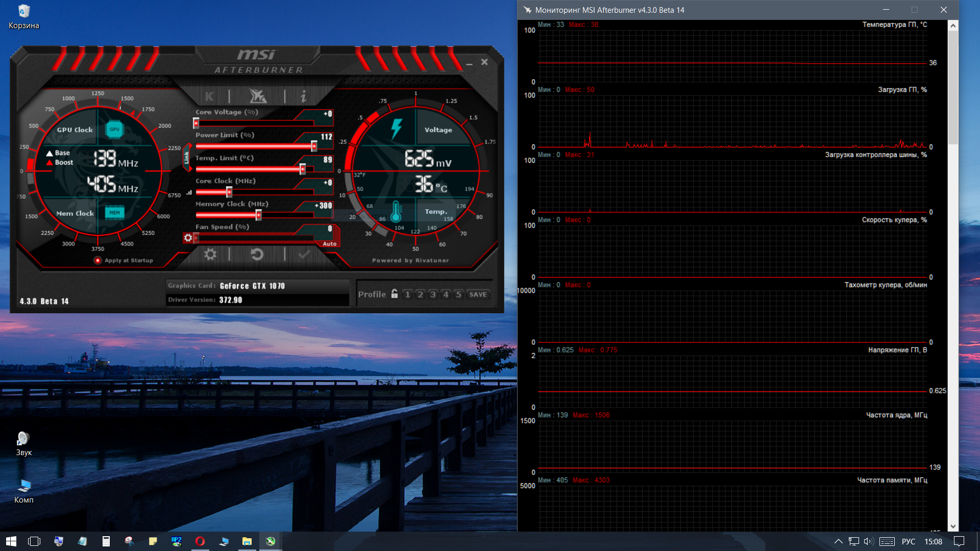Click the MSI dragon jet icon
Image resolution: width=980 pixels, height=551 pixels.
point(257,96)
